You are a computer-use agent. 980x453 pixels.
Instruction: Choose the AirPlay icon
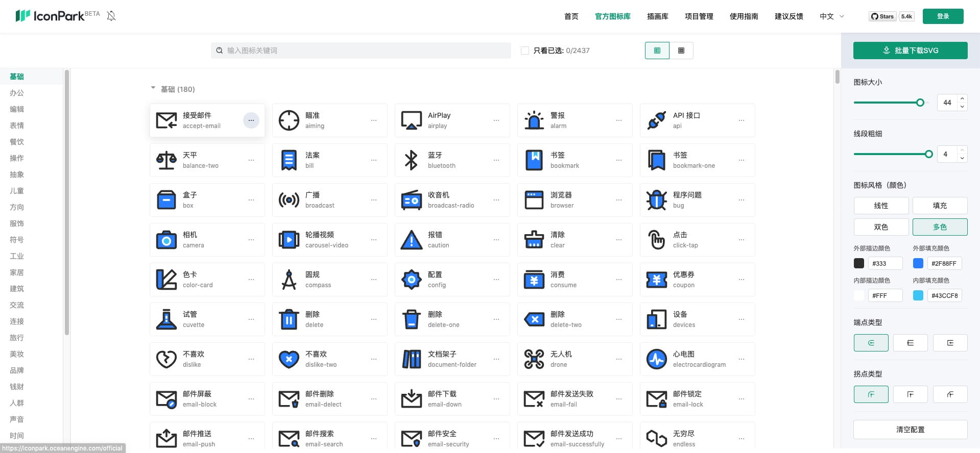[412, 120]
